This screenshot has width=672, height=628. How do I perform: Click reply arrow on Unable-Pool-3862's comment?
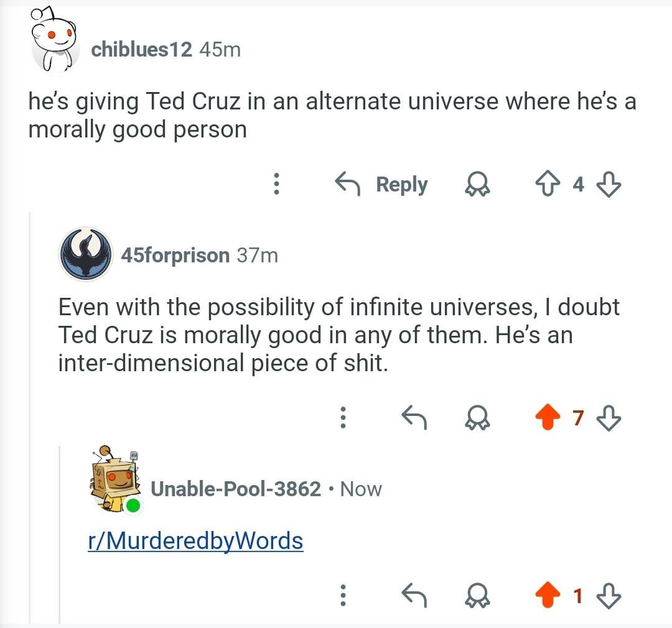[415, 596]
